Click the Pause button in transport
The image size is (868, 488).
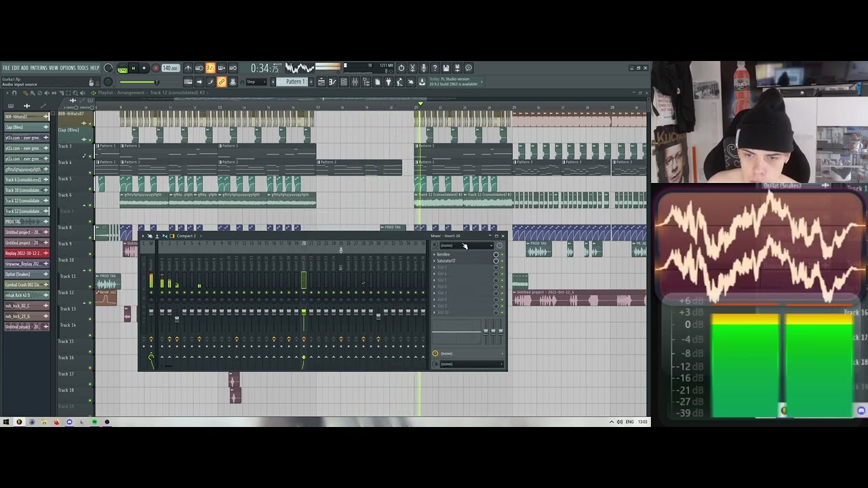(x=134, y=68)
